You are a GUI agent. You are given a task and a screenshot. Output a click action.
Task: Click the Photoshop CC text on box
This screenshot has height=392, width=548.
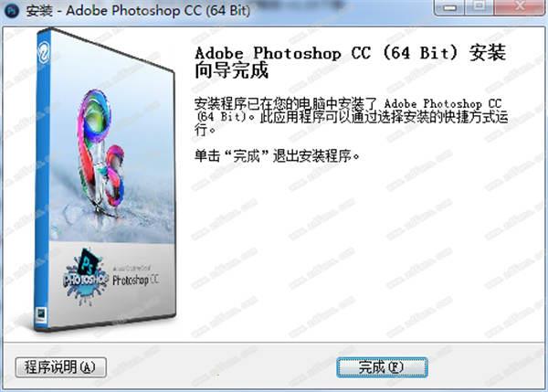135,279
